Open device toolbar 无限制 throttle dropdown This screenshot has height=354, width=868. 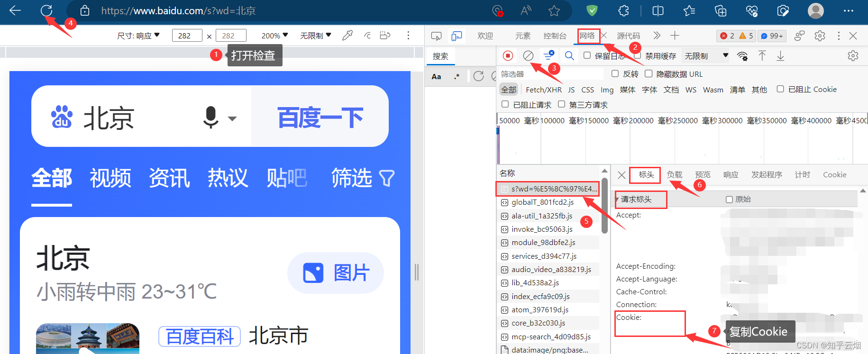pos(315,36)
